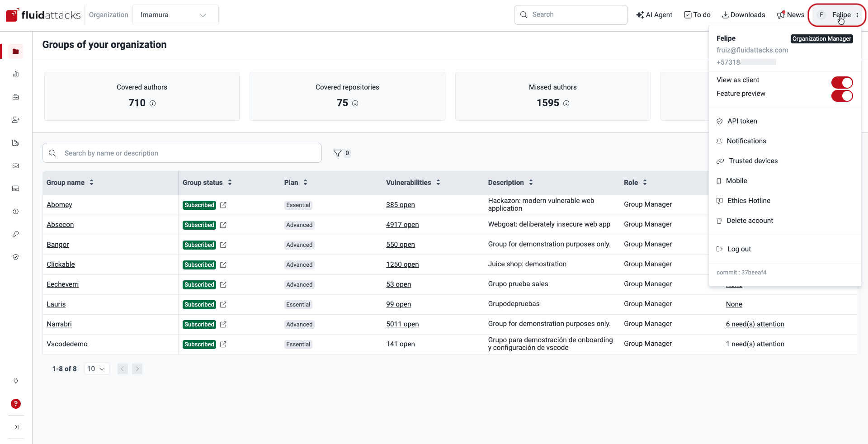The image size is (868, 444).
Task: Open Members via the add-user sidebar icon
Action: tap(16, 120)
